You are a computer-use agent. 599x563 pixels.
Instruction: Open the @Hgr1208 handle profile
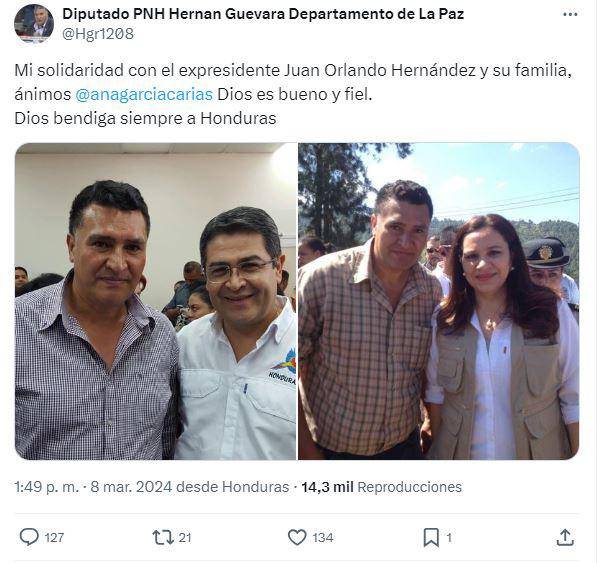tap(98, 34)
